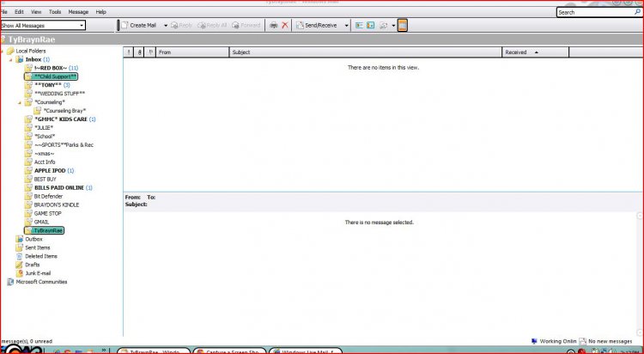Click the red Delete X icon
This screenshot has height=354, width=644.
pos(285,26)
